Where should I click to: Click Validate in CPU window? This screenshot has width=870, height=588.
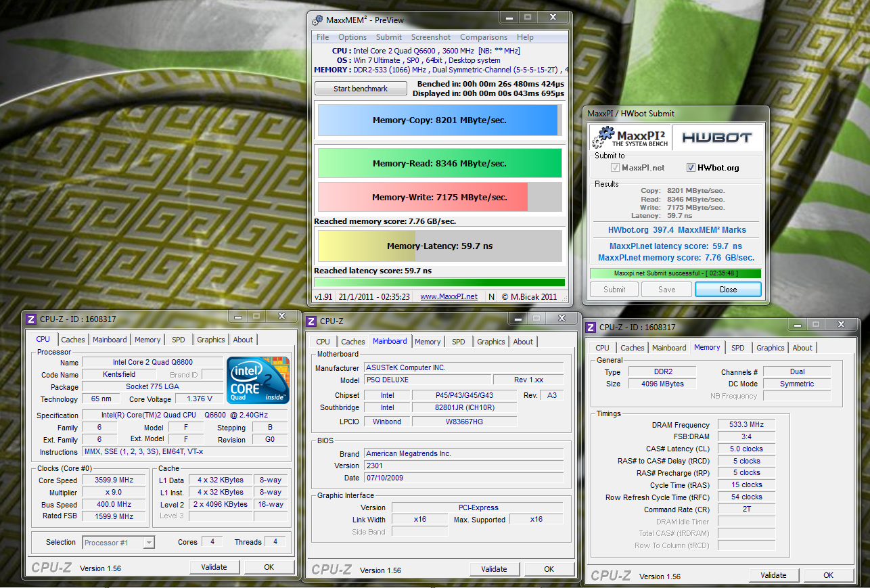coord(214,567)
